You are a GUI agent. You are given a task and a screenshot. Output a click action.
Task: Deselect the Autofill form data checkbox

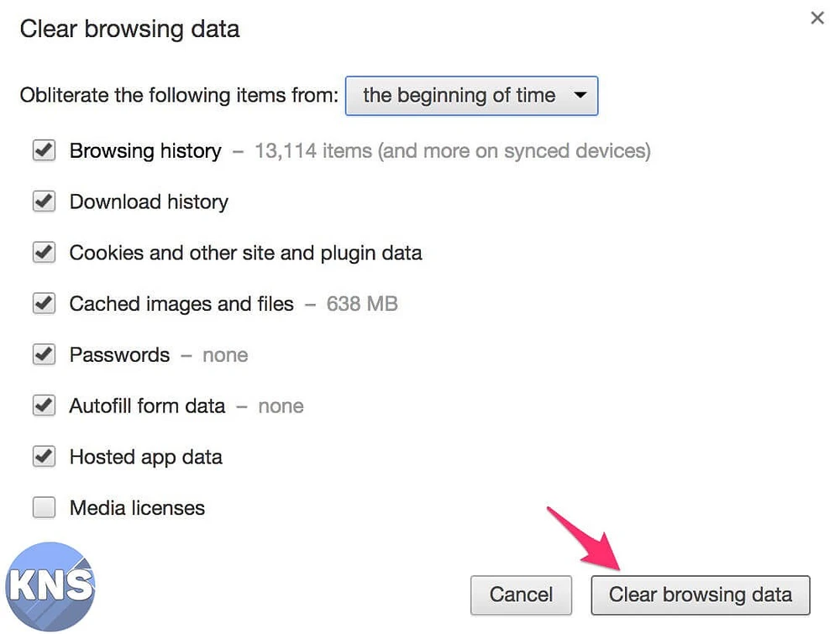(44, 406)
